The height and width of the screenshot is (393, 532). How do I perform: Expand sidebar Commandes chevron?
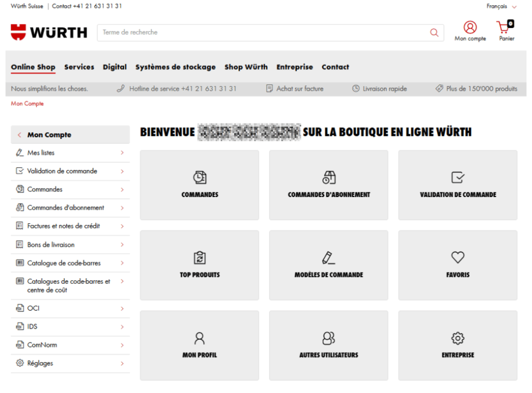(x=122, y=189)
